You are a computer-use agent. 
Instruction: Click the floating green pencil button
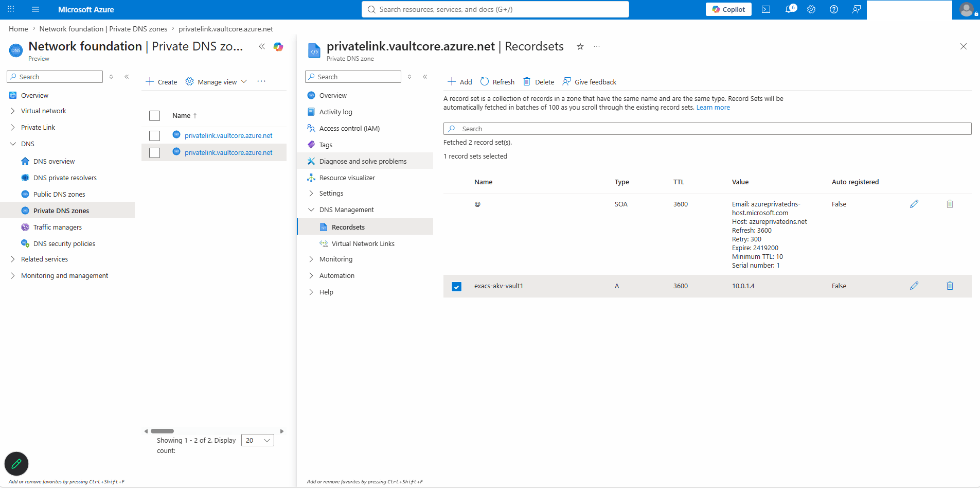16,464
